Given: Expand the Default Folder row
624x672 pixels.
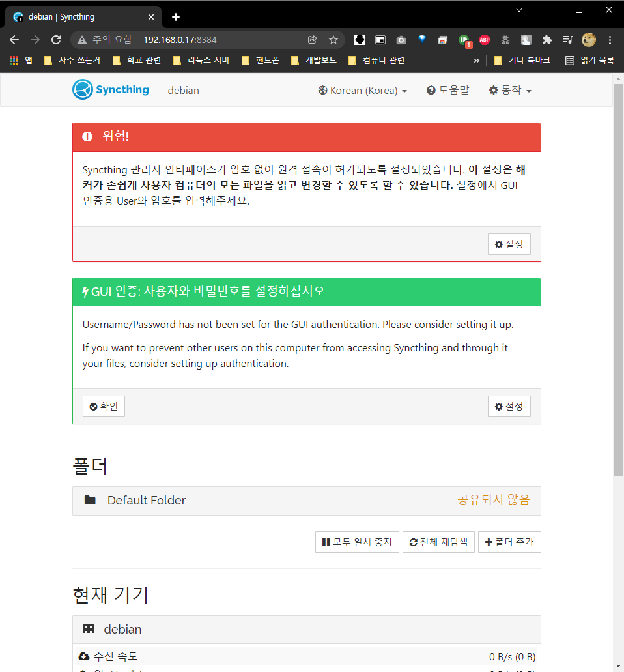Looking at the screenshot, I should [x=307, y=501].
